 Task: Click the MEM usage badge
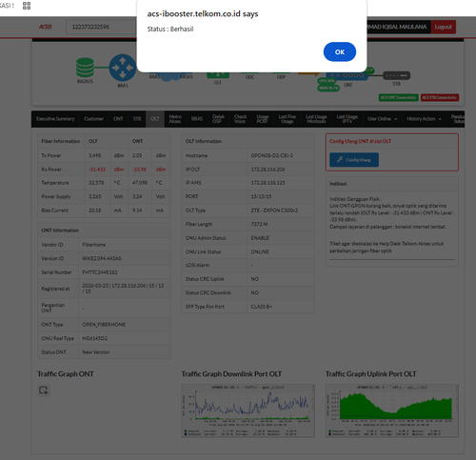tap(328, 88)
